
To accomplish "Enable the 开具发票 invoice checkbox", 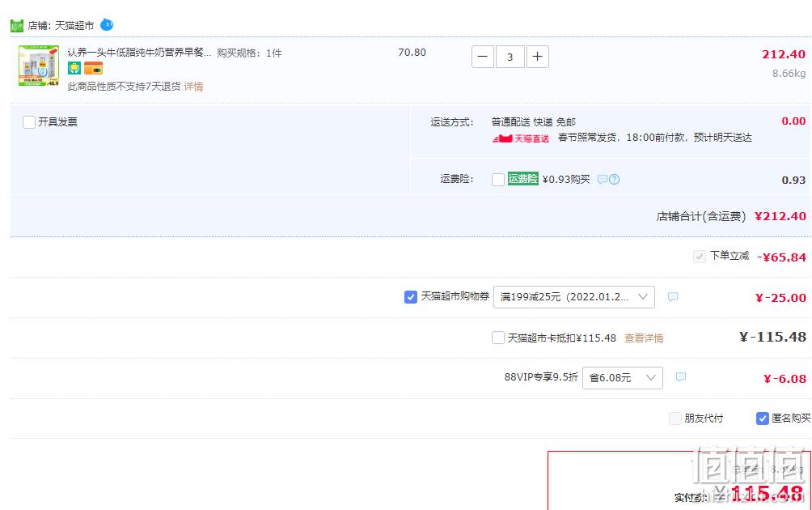I will tap(29, 121).
